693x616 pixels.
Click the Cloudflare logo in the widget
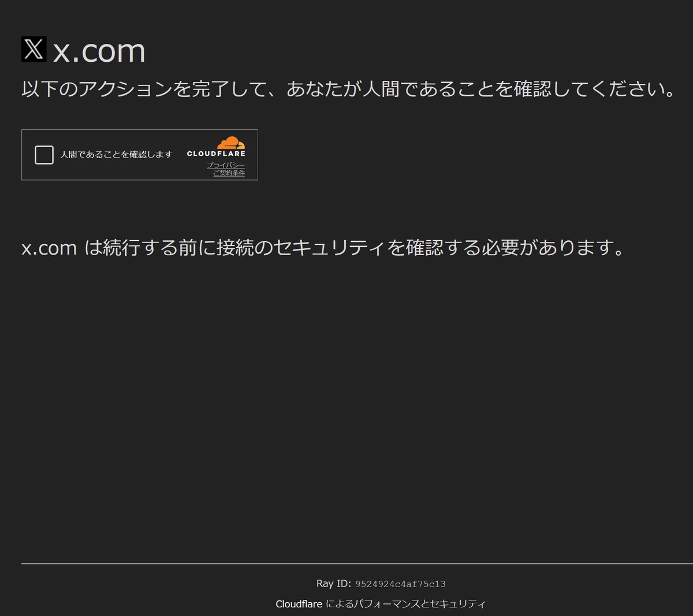pos(216,147)
